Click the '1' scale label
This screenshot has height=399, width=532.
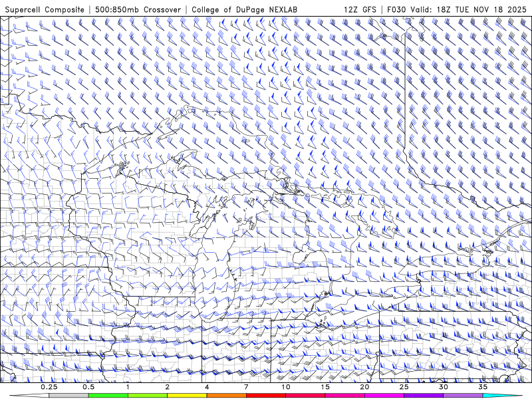point(128,387)
